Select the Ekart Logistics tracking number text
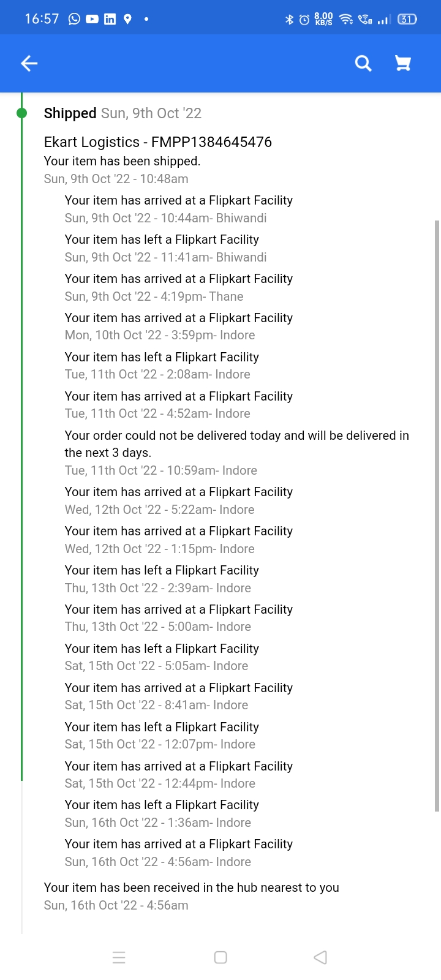This screenshot has height=980, width=441. tap(158, 142)
